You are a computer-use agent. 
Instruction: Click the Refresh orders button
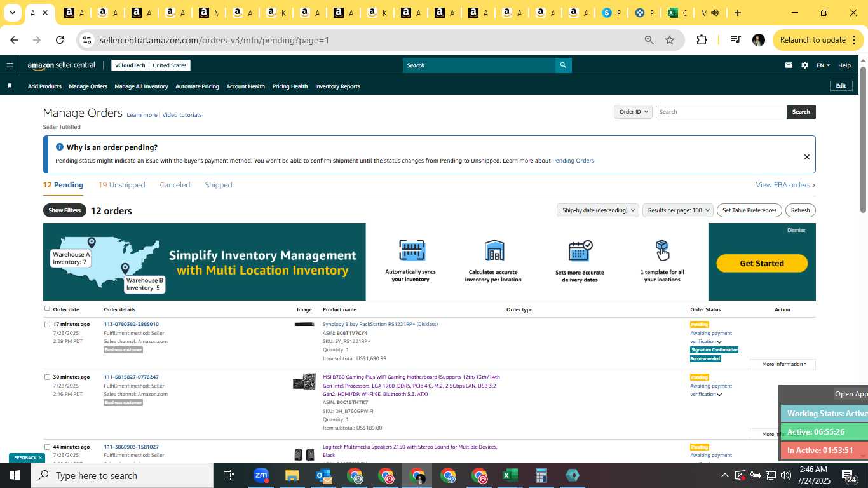pos(800,210)
